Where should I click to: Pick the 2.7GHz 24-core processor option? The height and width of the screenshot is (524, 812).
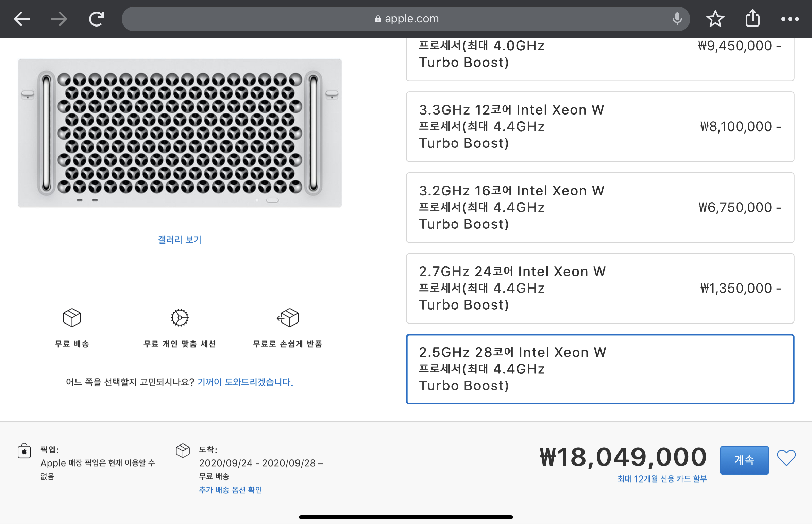tap(599, 288)
